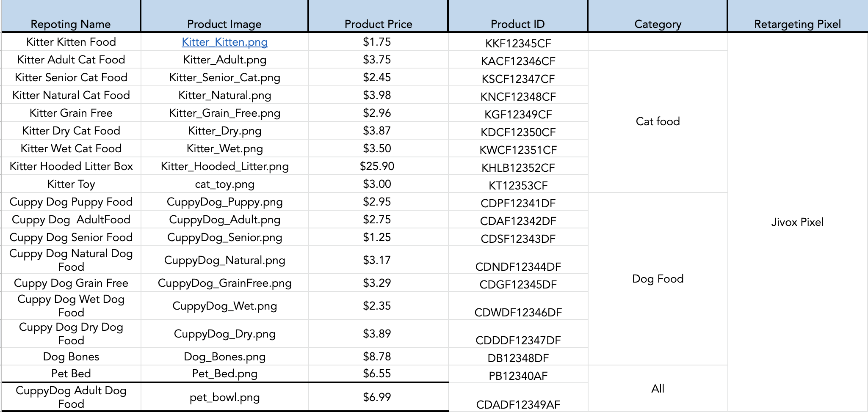
Task: Click the All category cell
Action: [658, 388]
